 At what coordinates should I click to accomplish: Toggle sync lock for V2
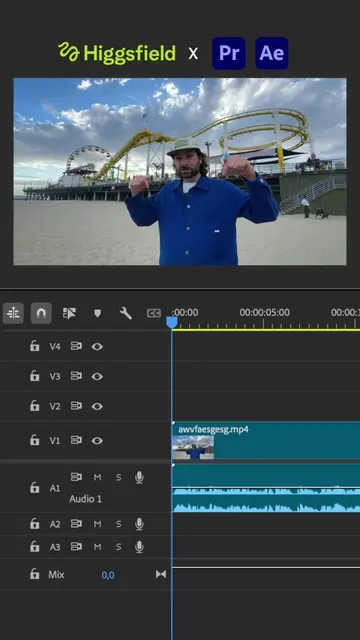click(76, 406)
